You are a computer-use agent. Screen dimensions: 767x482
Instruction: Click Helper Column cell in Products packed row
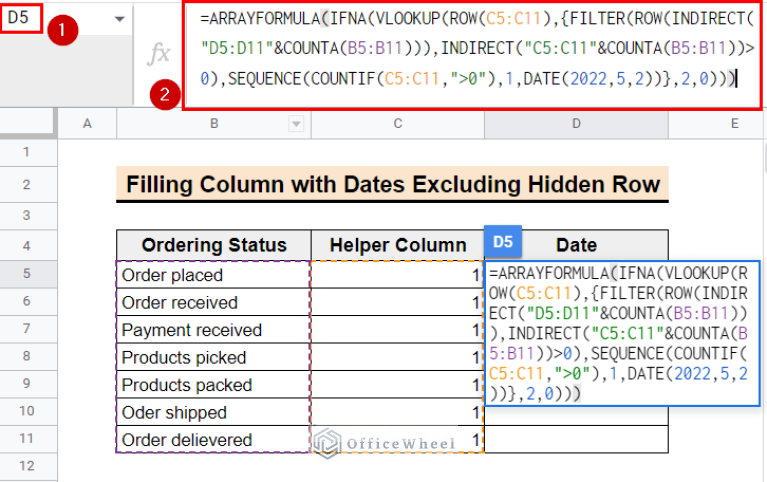(398, 385)
